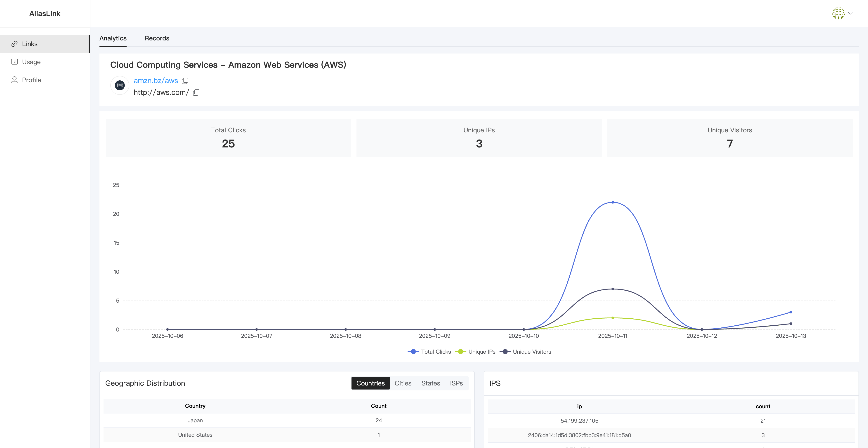
Task: Toggle Total Clicks series in chart legend
Action: tap(429, 352)
